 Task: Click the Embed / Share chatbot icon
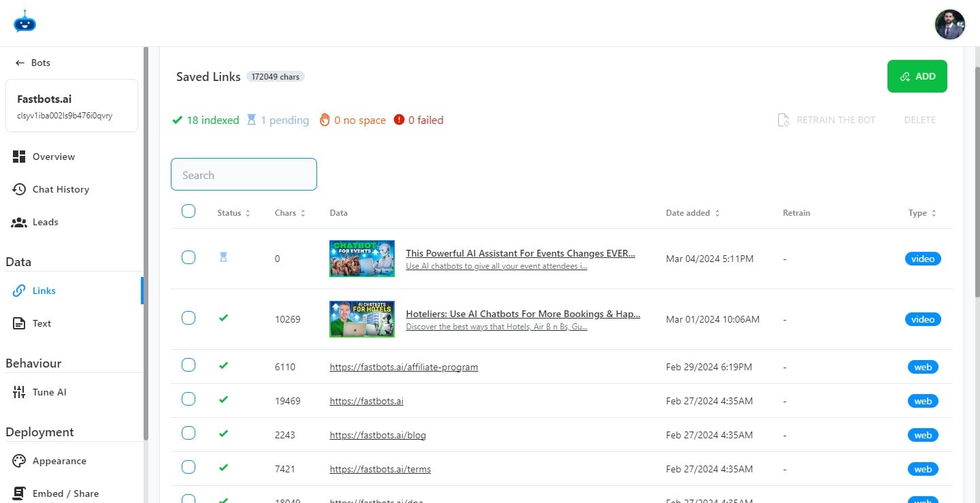(19, 492)
